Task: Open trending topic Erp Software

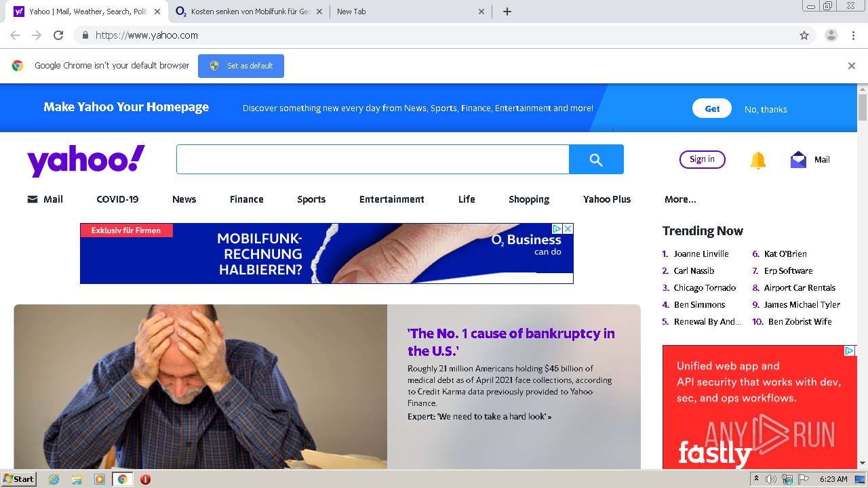Action: coord(788,270)
